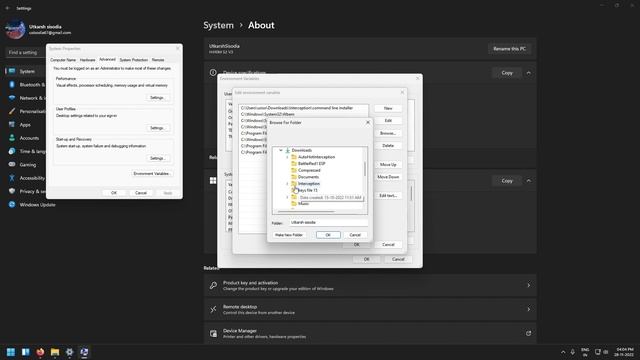Viewport: 640px width, 360px height.
Task: Show hidden icons in system tray
Action: click(563, 352)
